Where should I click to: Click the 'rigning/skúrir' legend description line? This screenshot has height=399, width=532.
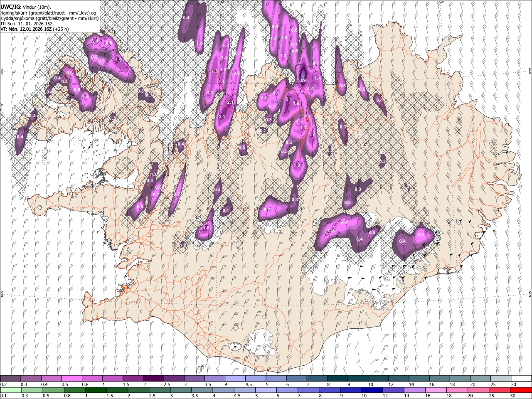pos(49,13)
